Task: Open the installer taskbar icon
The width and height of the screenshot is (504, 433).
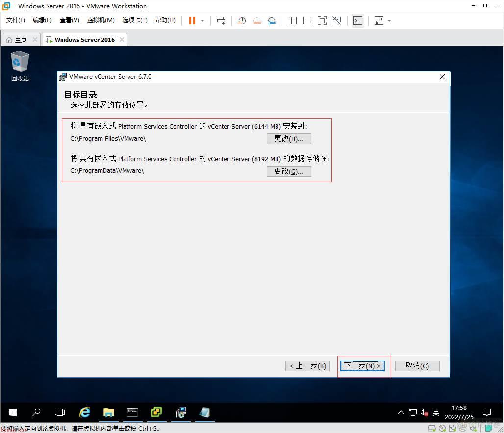Action: (180, 412)
